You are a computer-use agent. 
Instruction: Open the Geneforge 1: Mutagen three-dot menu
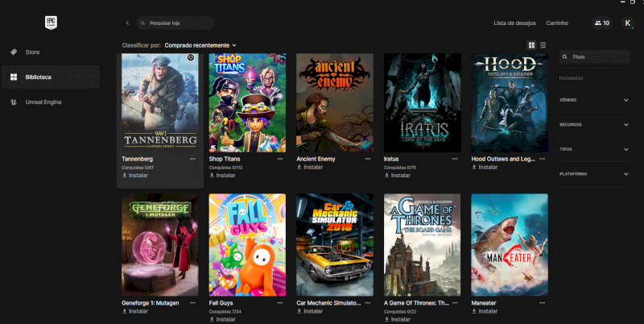pos(192,302)
